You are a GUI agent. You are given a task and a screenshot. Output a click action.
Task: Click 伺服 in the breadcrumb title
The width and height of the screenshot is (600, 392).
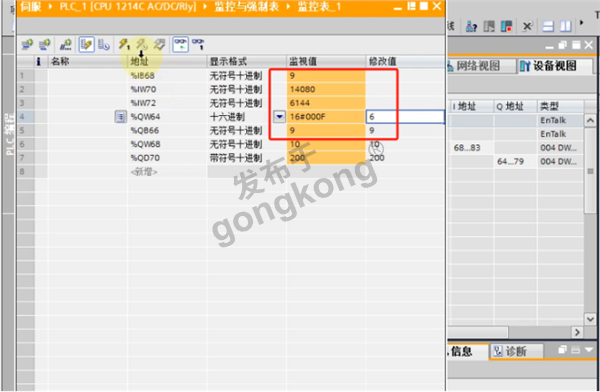point(31,7)
